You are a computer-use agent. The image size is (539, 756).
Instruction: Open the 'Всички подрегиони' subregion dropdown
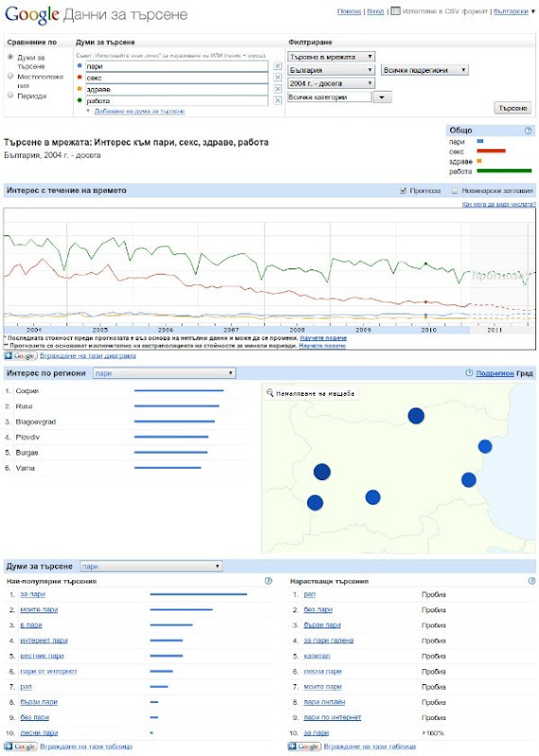(426, 70)
